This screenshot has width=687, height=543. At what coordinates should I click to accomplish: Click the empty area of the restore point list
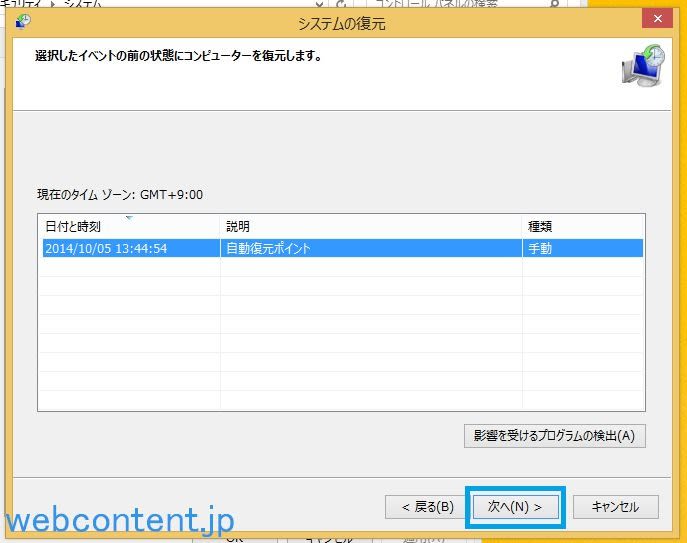pos(340,340)
